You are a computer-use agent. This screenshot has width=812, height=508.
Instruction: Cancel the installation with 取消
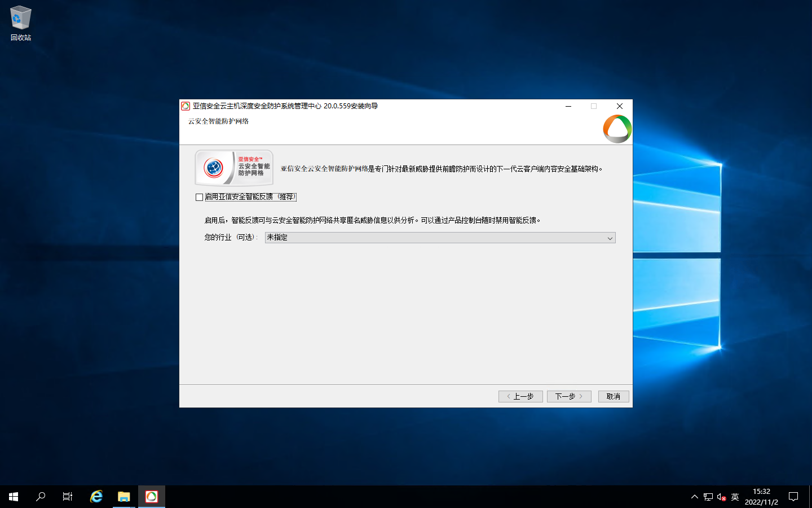pyautogui.click(x=613, y=396)
